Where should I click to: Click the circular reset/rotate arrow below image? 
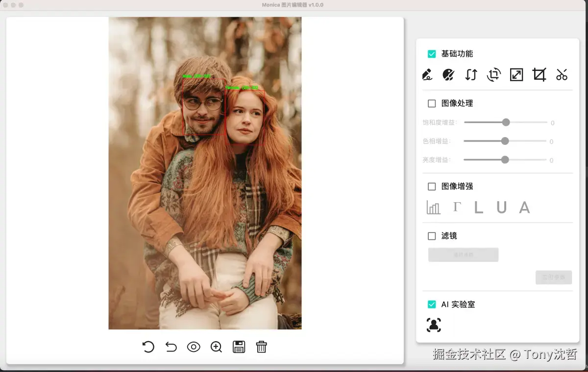148,347
